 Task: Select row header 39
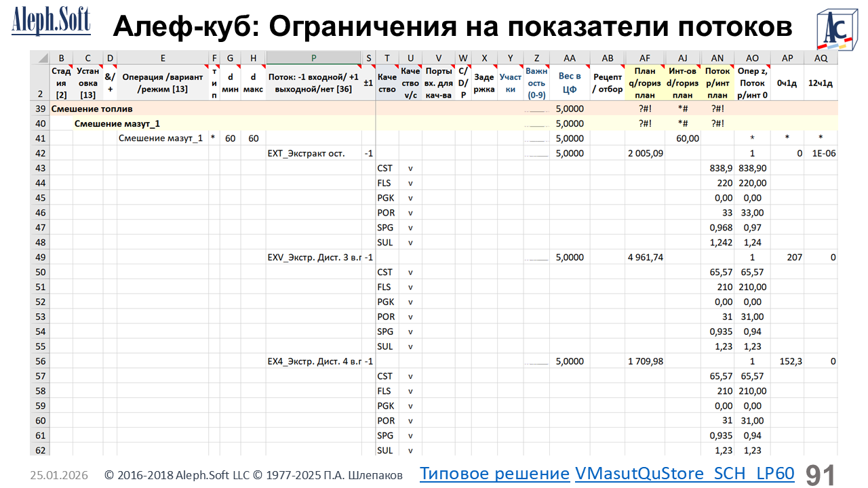40,108
